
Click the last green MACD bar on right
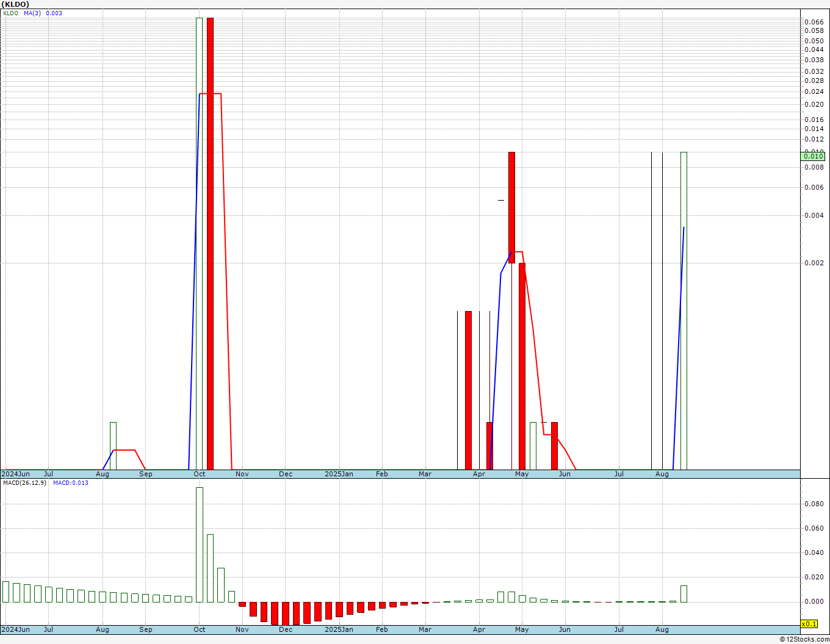click(x=684, y=594)
